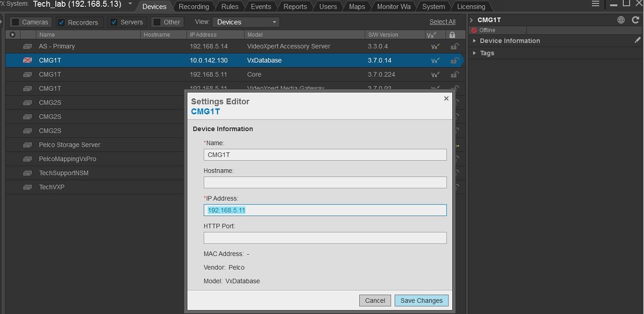Uncheck the Recorders filter checkbox
Image resolution: width=644 pixels, height=314 pixels.
[x=61, y=22]
